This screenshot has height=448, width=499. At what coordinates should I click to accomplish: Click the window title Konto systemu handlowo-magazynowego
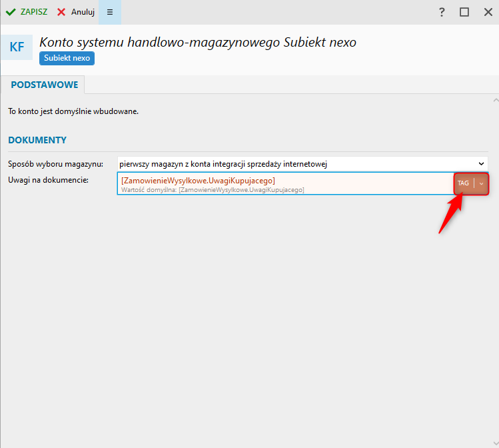[198, 43]
